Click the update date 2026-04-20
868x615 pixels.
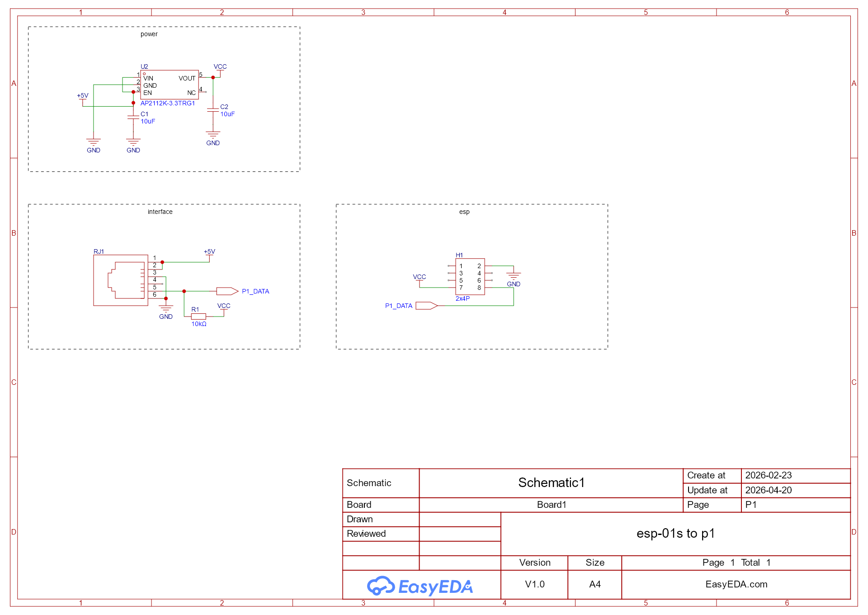769,490
